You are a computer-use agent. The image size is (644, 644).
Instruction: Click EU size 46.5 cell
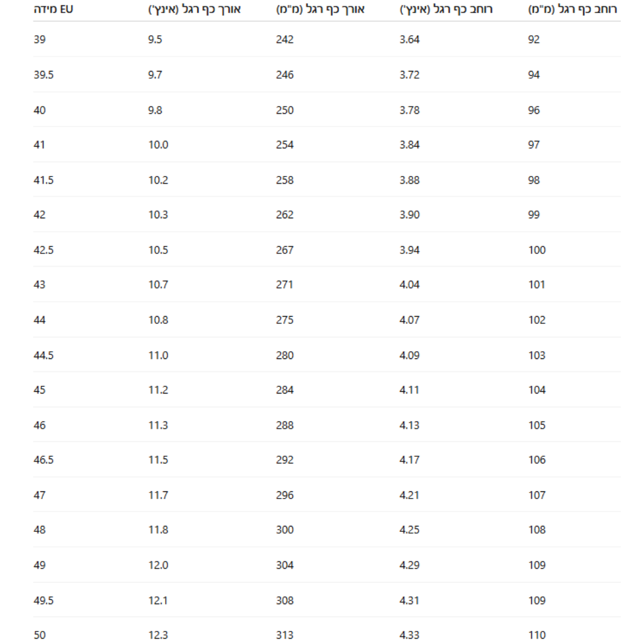[43, 460]
